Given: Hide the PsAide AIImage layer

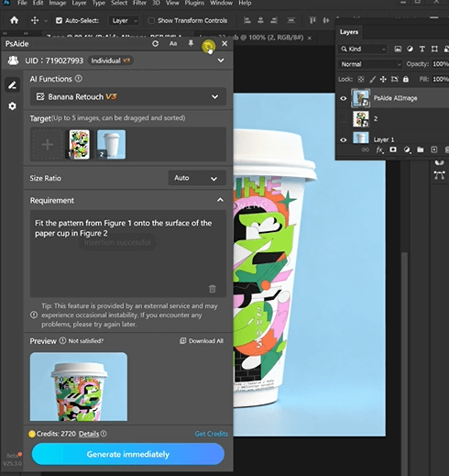Looking at the screenshot, I should coord(344,98).
